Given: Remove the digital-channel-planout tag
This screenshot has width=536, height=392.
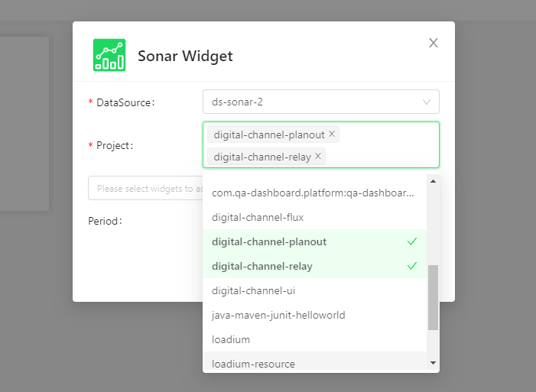Looking at the screenshot, I should coord(332,134).
